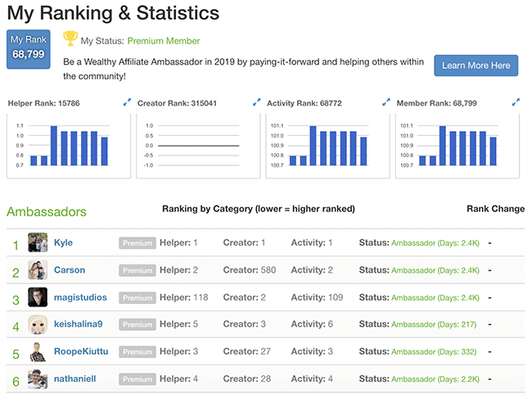Click Ambassador (Days: 332) status
The width and height of the screenshot is (532, 394).
434,352
